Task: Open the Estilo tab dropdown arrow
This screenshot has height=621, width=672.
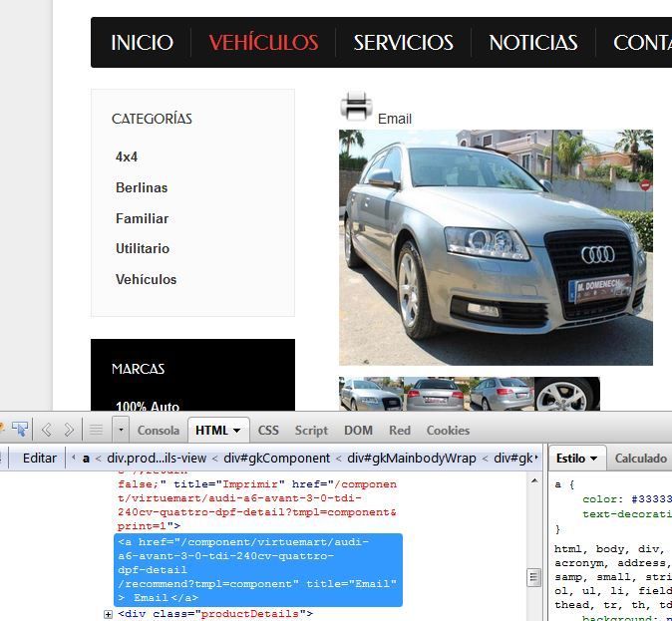Action: [594, 459]
